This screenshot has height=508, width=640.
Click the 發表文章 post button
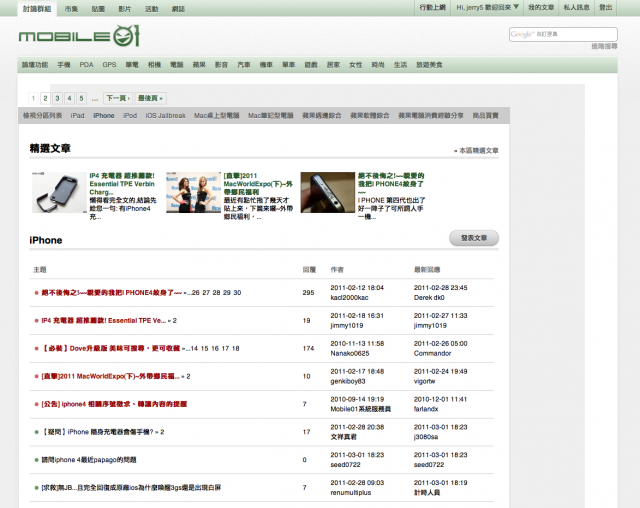click(x=474, y=238)
